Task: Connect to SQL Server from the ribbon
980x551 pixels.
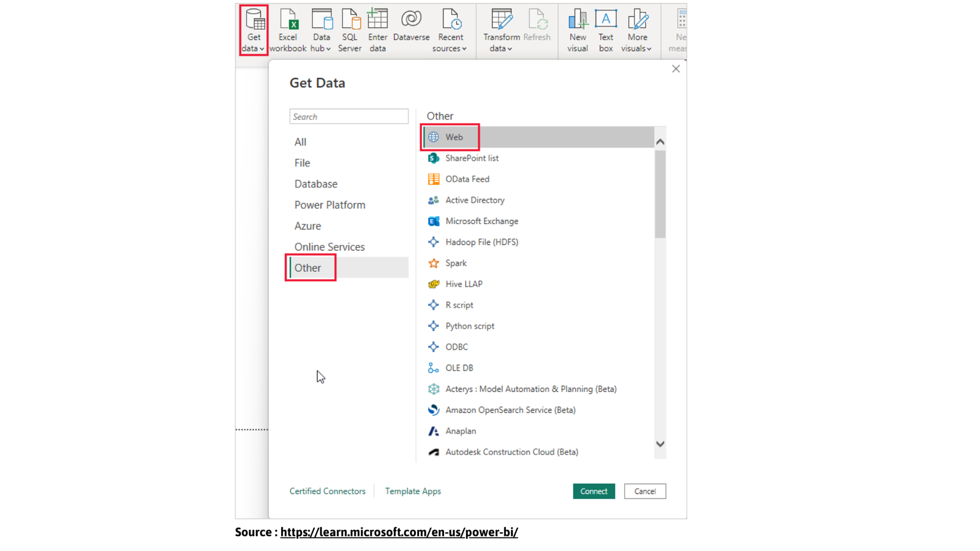Action: [350, 30]
